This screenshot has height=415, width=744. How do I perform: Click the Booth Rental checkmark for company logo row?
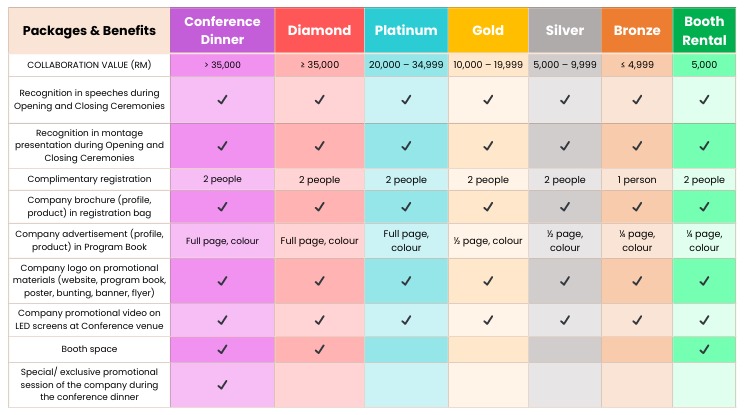click(x=705, y=281)
